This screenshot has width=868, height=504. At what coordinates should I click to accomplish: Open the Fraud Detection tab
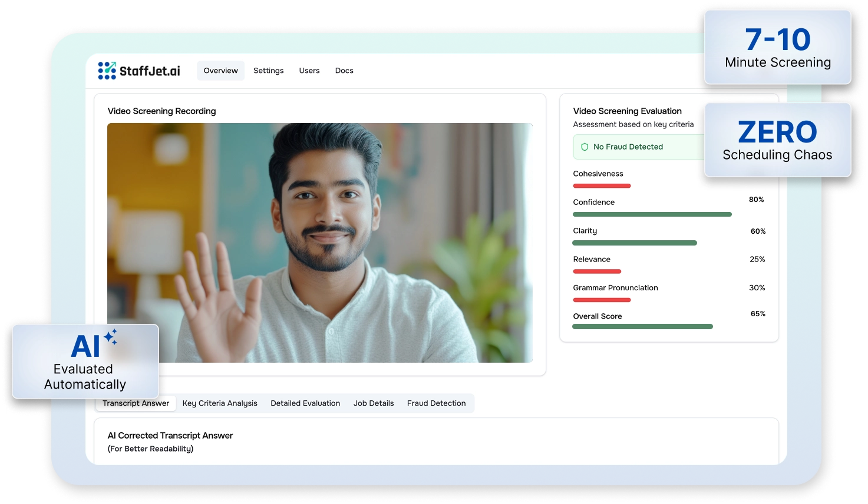click(436, 403)
